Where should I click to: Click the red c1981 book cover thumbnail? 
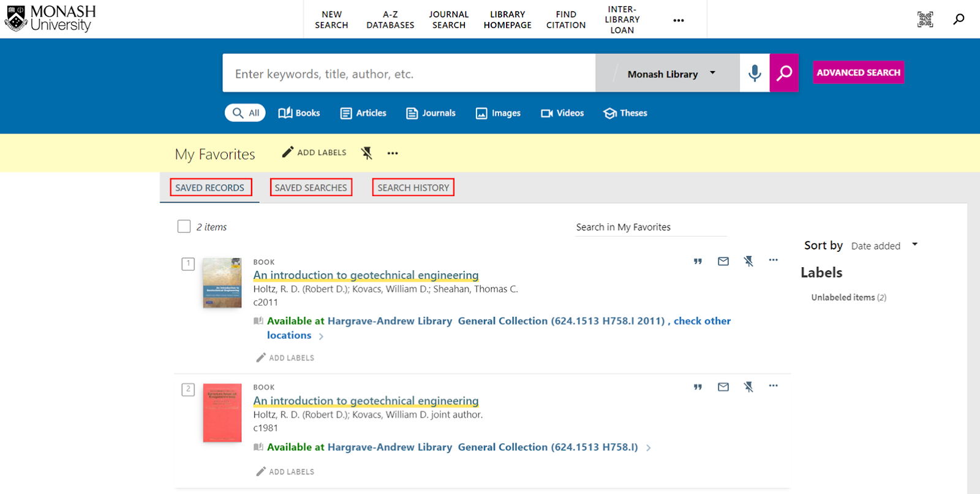coord(222,413)
